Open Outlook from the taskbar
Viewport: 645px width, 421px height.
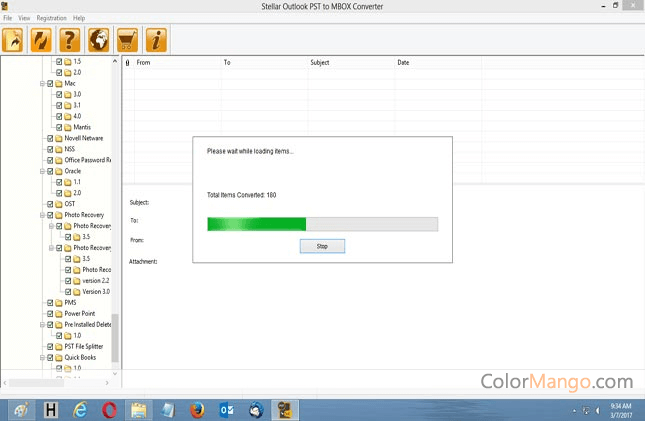coord(226,409)
